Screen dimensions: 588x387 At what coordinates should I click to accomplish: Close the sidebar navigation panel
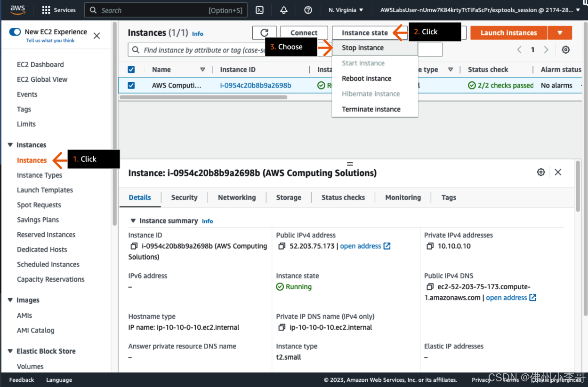(x=97, y=36)
